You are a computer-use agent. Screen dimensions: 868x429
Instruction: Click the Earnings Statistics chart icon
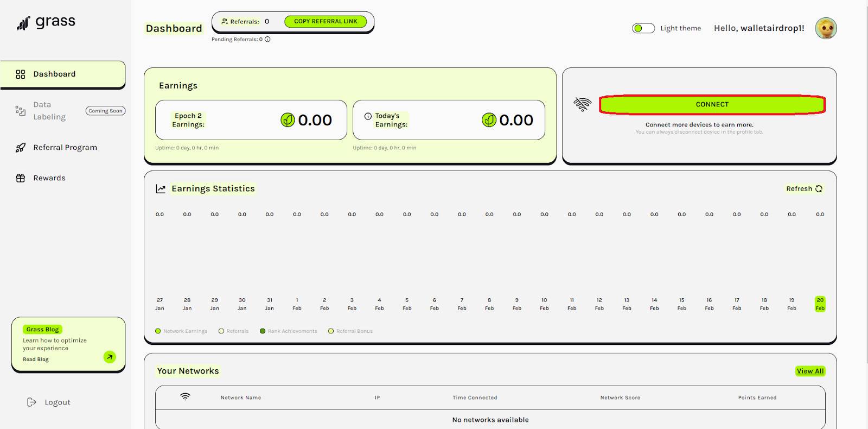(161, 189)
